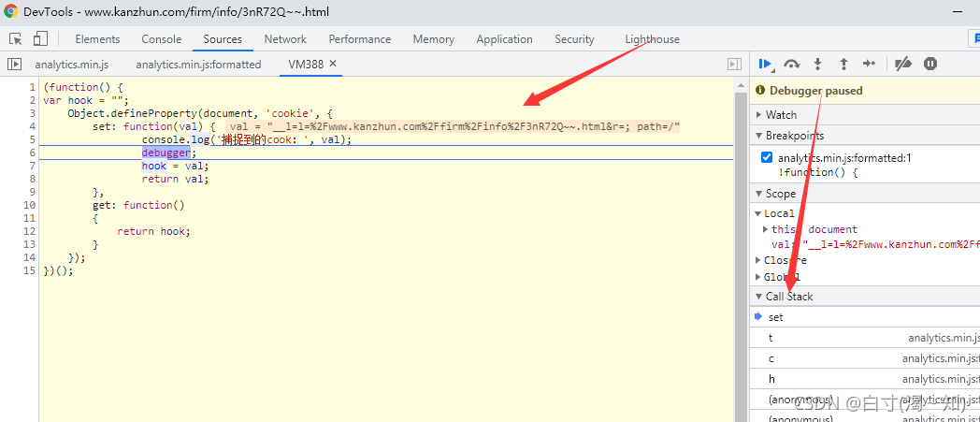This screenshot has height=422, width=980.
Task: Open the Network tab
Action: (285, 38)
